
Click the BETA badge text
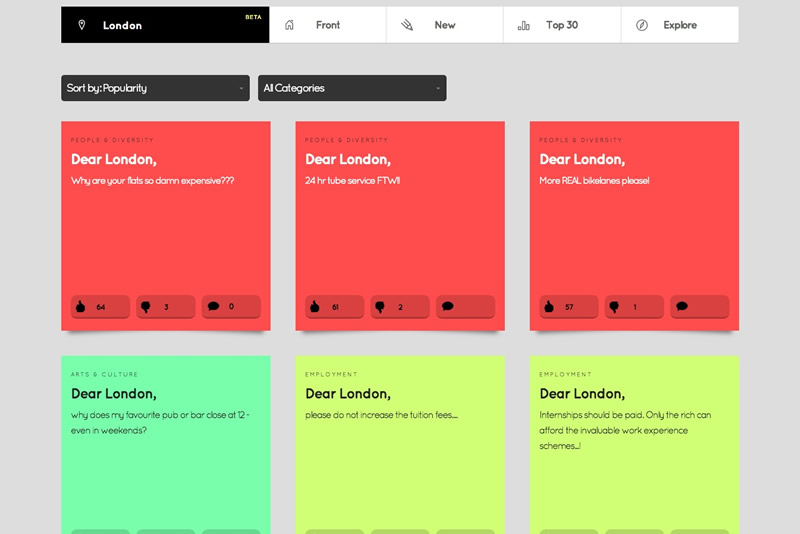(x=253, y=17)
